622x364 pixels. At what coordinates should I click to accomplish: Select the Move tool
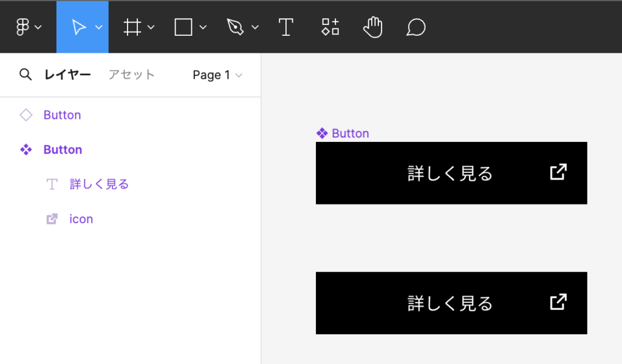[78, 27]
